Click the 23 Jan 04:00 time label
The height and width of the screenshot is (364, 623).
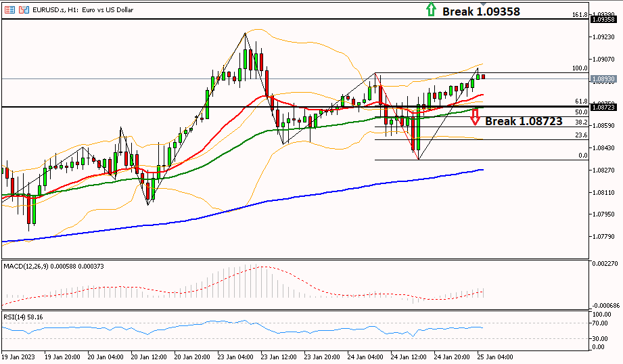pyautogui.click(x=235, y=357)
